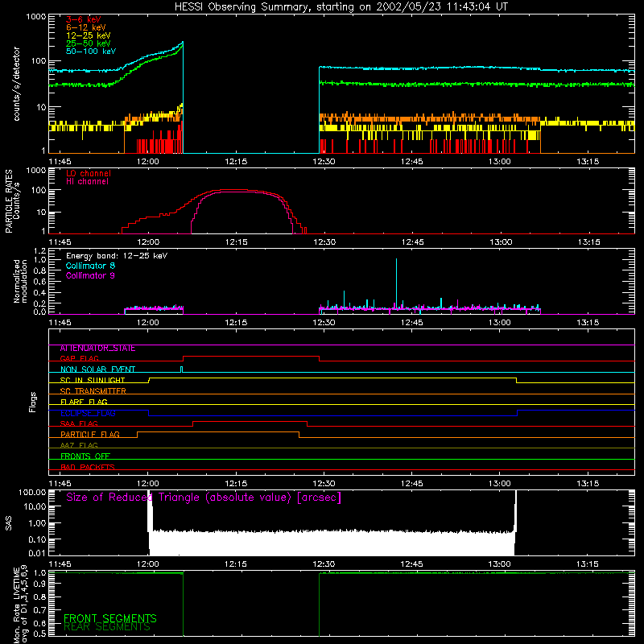Click the Energy band: 12-25 keV caption
The width and height of the screenshot is (644, 644).
(x=117, y=256)
